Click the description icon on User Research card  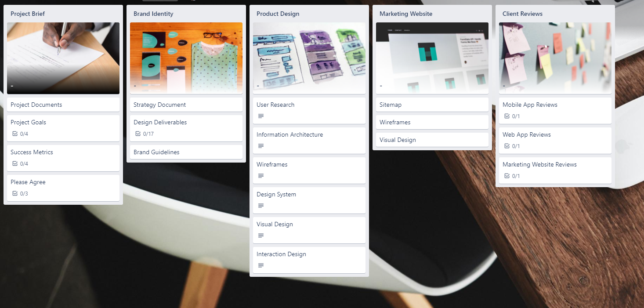coord(261,116)
